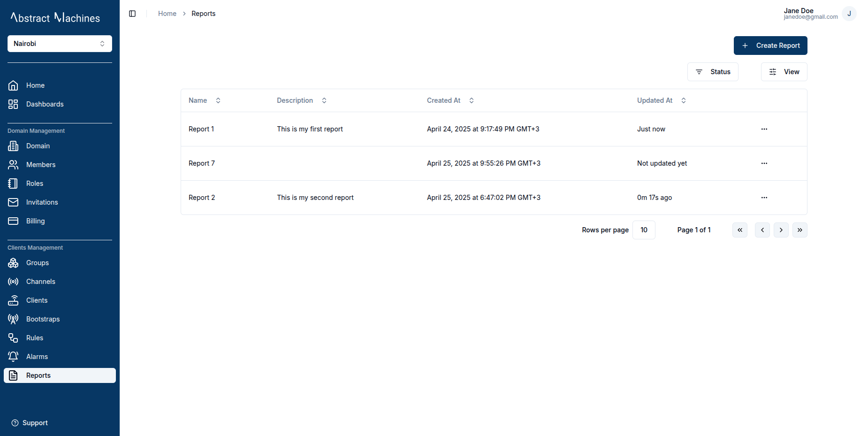Click the Jane Doe avatar
Viewport: 868px width, 436px height.
coord(849,14)
